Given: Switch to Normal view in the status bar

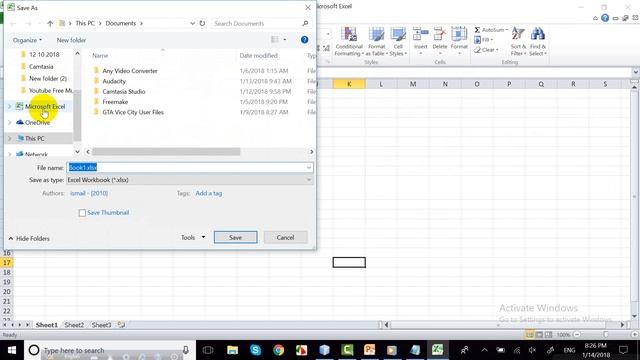Looking at the screenshot, I should pos(530,335).
